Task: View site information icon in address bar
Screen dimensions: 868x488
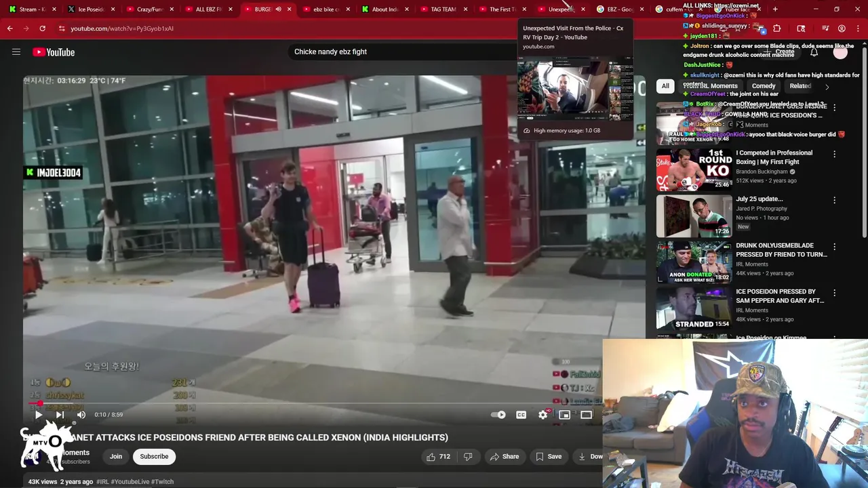Action: [x=62, y=28]
